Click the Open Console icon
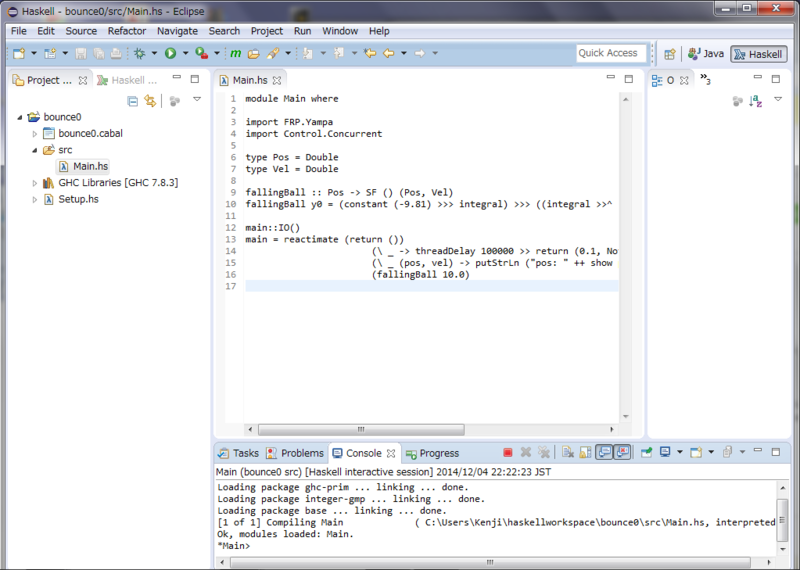The height and width of the screenshot is (570, 800). pos(696,452)
